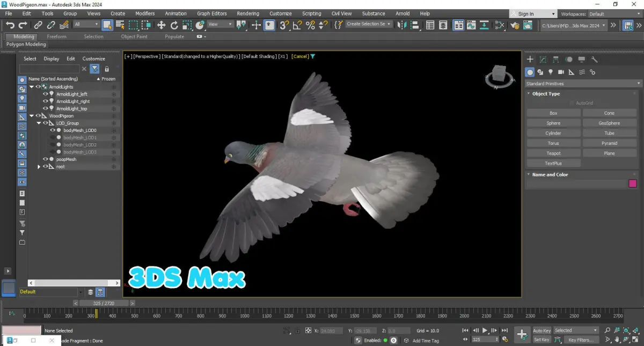This screenshot has height=346, width=644.
Task: Click the Torus object type button
Action: [x=553, y=143]
